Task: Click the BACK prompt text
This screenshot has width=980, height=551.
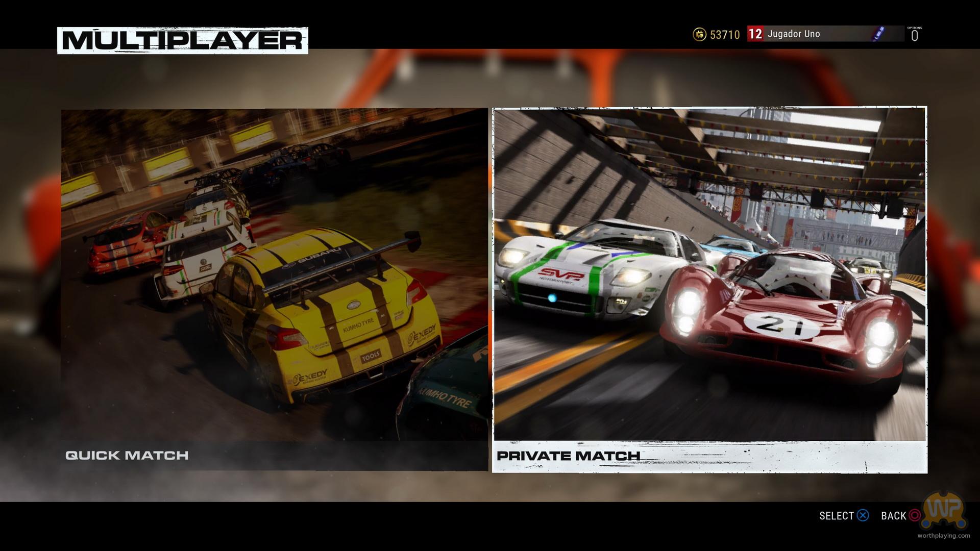Action: click(x=893, y=516)
